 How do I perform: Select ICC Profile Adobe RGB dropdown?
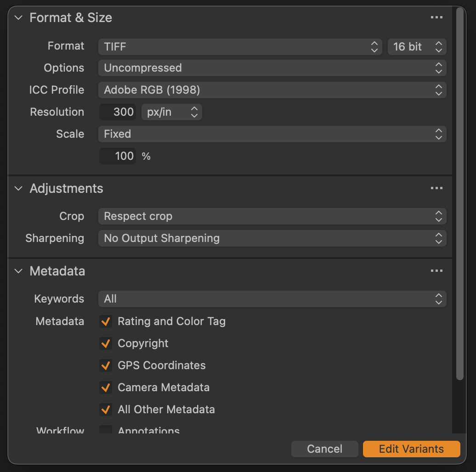(272, 90)
